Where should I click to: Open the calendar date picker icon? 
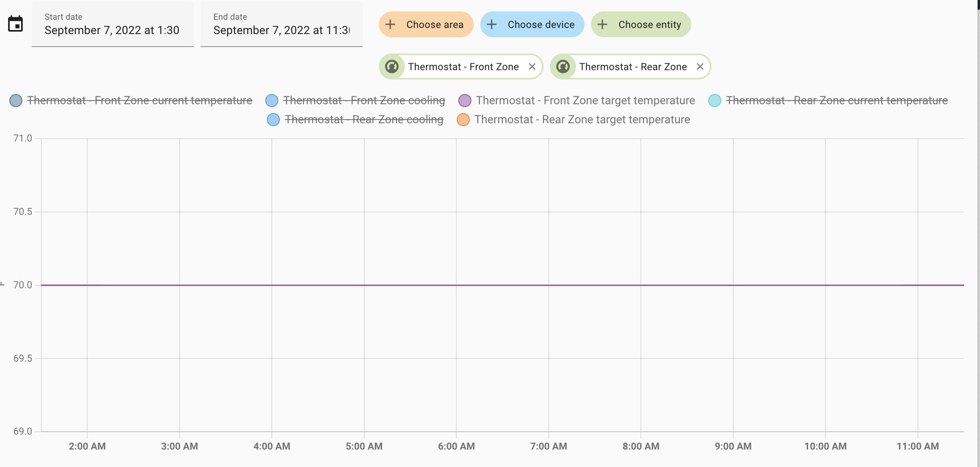point(15,24)
